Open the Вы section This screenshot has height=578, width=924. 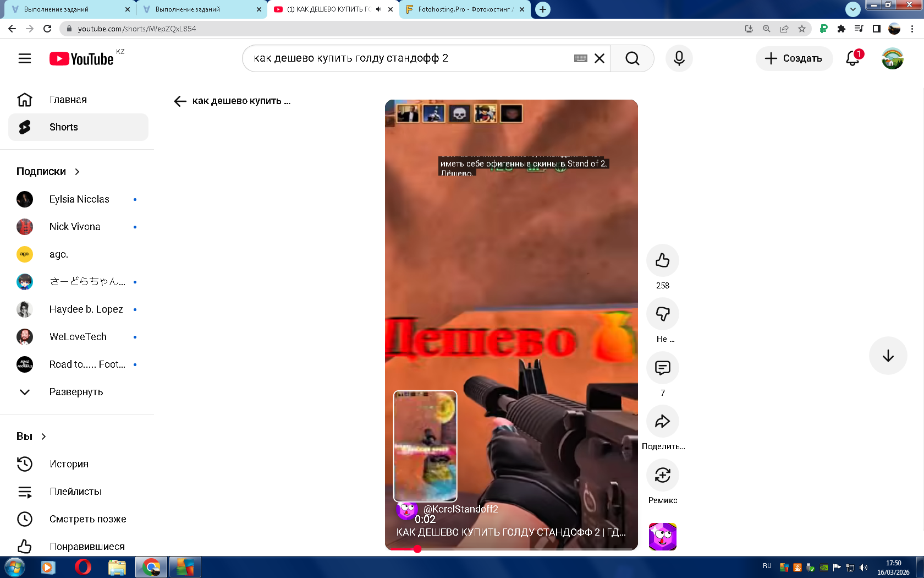(31, 437)
